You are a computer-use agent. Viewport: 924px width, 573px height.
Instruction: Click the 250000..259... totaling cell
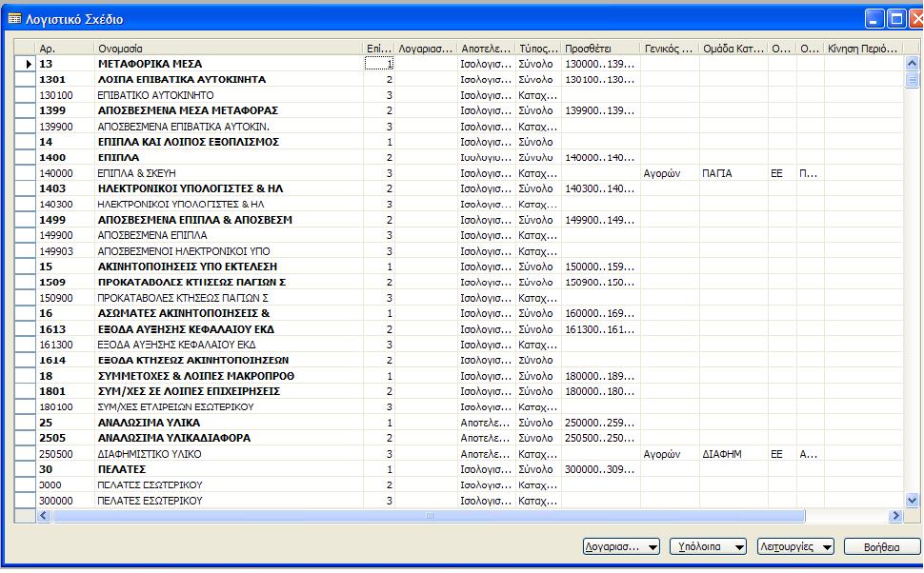point(600,423)
